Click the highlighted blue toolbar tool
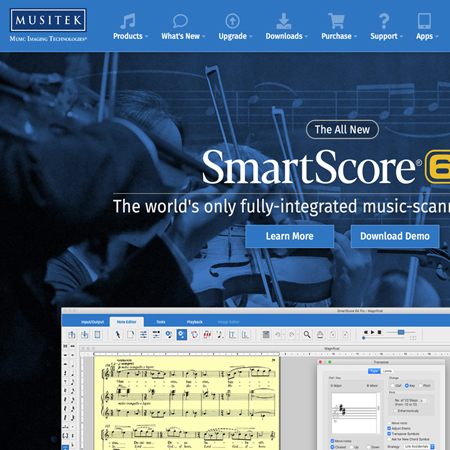Viewport: 450px width, 450px height. [x=182, y=334]
